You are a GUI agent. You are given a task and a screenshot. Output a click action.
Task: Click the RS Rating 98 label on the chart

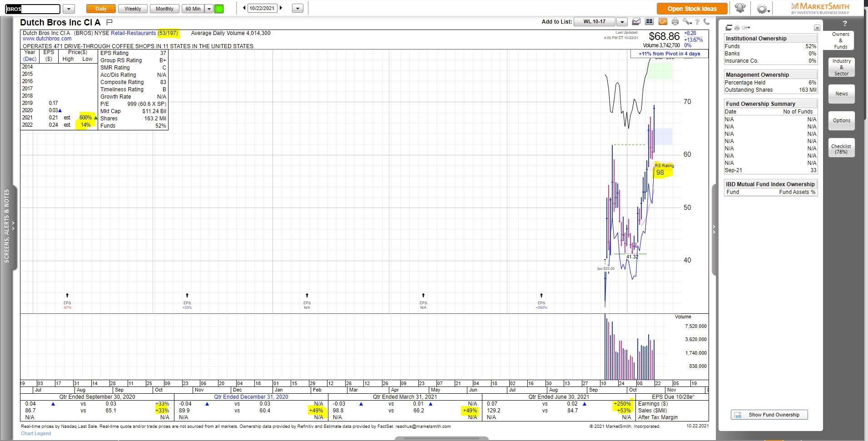pyautogui.click(x=663, y=170)
